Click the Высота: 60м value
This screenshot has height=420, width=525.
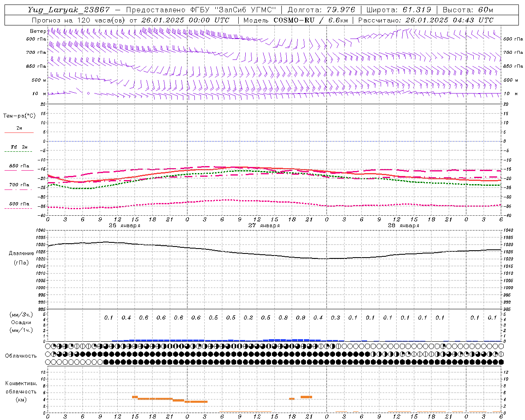468,10
